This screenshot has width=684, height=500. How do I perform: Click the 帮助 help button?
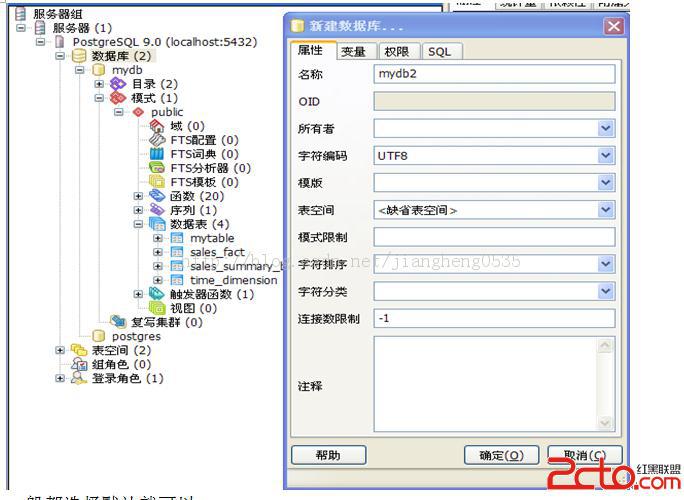(x=327, y=455)
